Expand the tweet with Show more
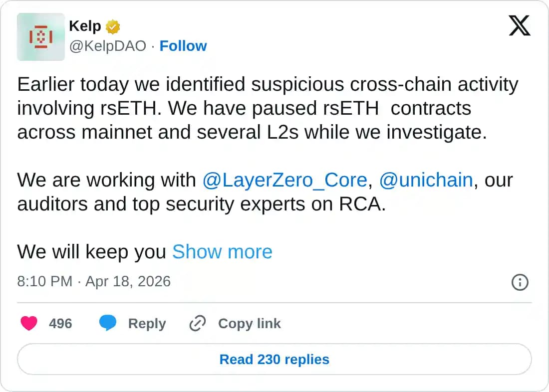Screen dimensions: 549x392 [x=222, y=252]
